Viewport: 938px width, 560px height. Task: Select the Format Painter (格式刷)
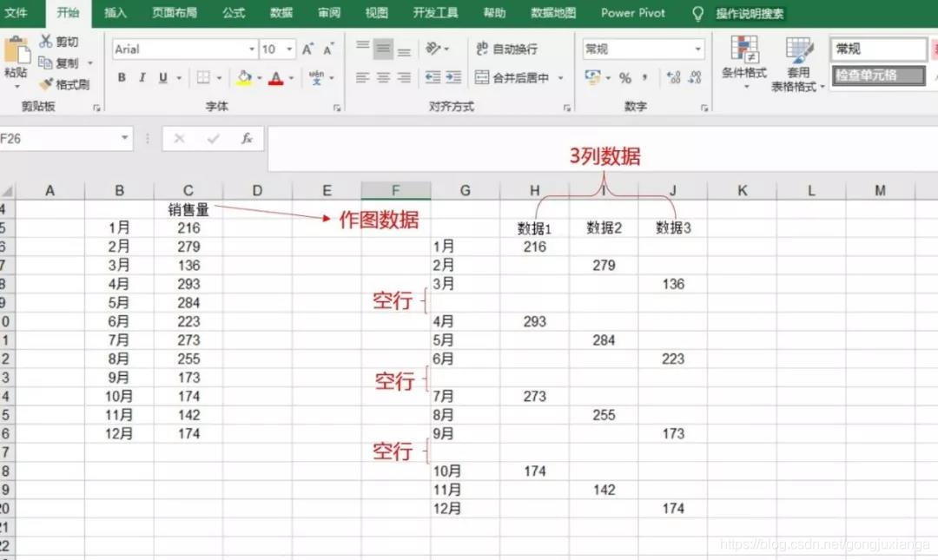(64, 84)
